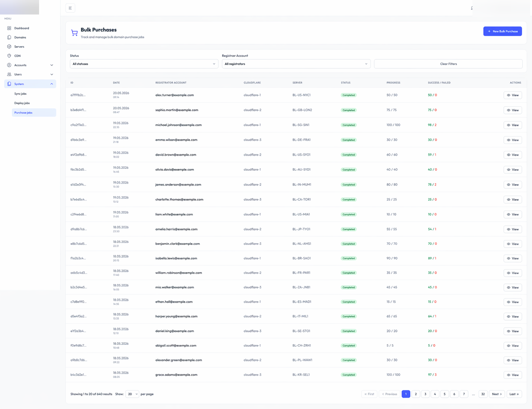Click the Completed badge for grace.adams
This screenshot has width=532, height=409.
click(x=349, y=375)
